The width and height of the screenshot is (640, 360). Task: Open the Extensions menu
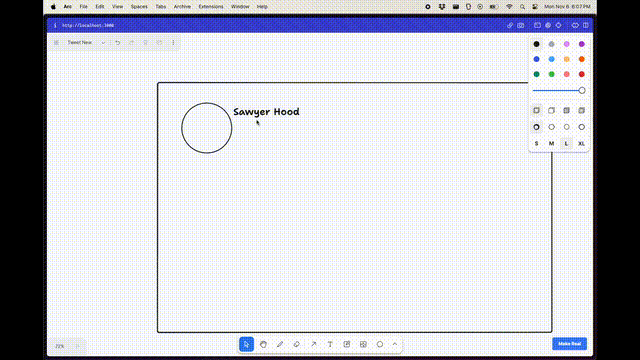[211, 7]
